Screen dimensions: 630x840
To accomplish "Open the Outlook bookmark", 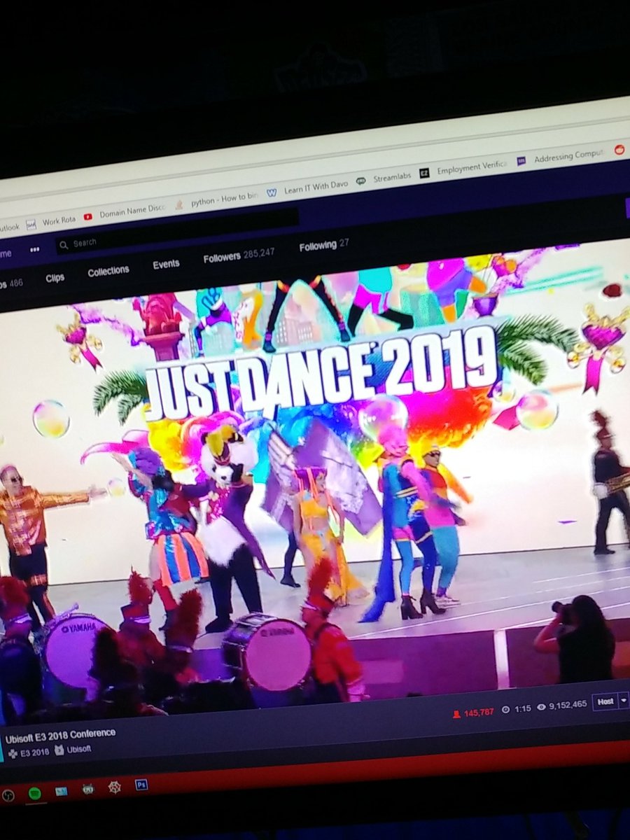I will point(10,227).
